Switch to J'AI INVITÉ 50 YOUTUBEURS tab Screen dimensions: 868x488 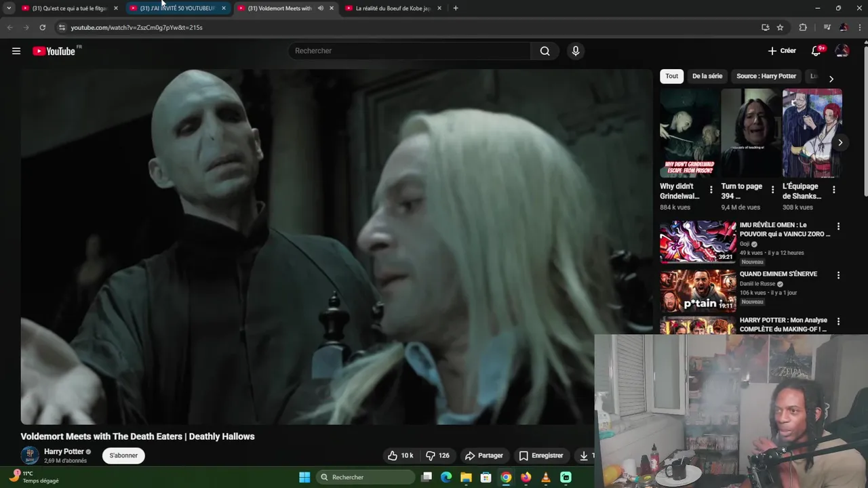pos(177,8)
